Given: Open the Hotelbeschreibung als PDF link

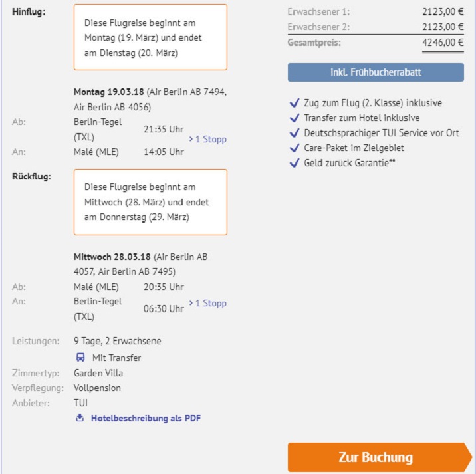Looking at the screenshot, I should tap(146, 418).
